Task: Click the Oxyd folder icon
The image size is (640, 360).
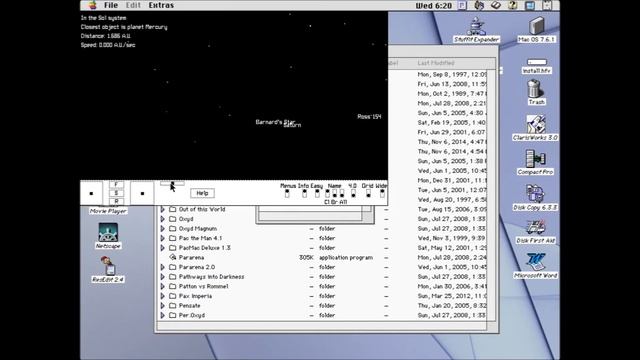Action: [173, 219]
